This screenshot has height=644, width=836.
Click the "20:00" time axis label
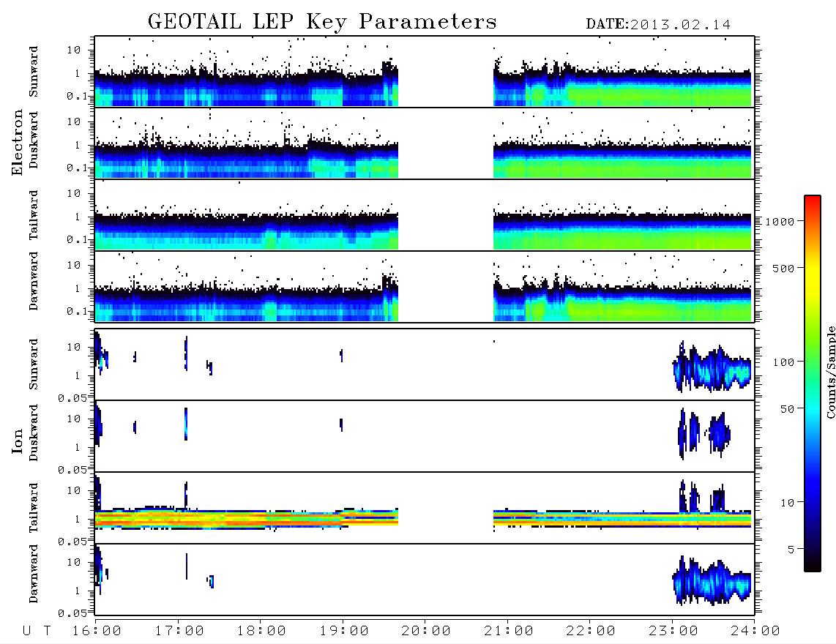426,632
